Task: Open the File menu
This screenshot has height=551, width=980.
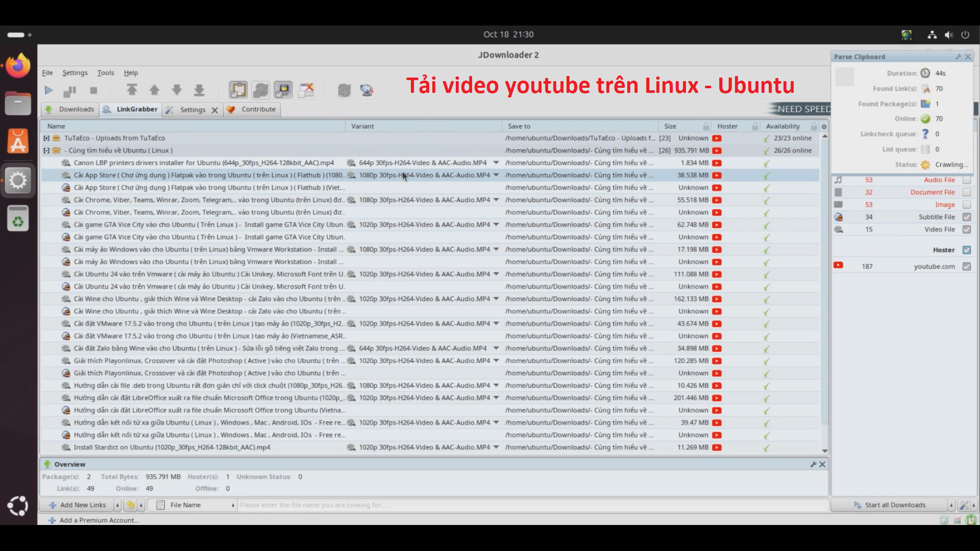Action: coord(47,72)
